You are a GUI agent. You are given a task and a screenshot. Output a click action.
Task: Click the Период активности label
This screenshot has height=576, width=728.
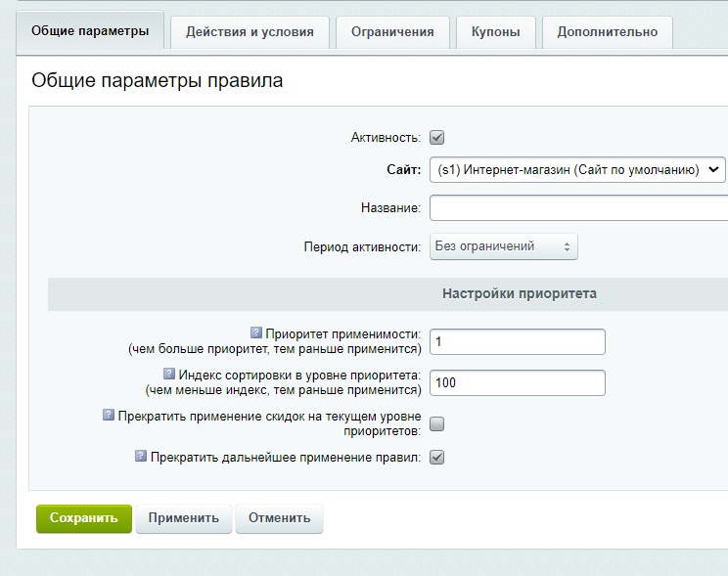[x=362, y=246]
